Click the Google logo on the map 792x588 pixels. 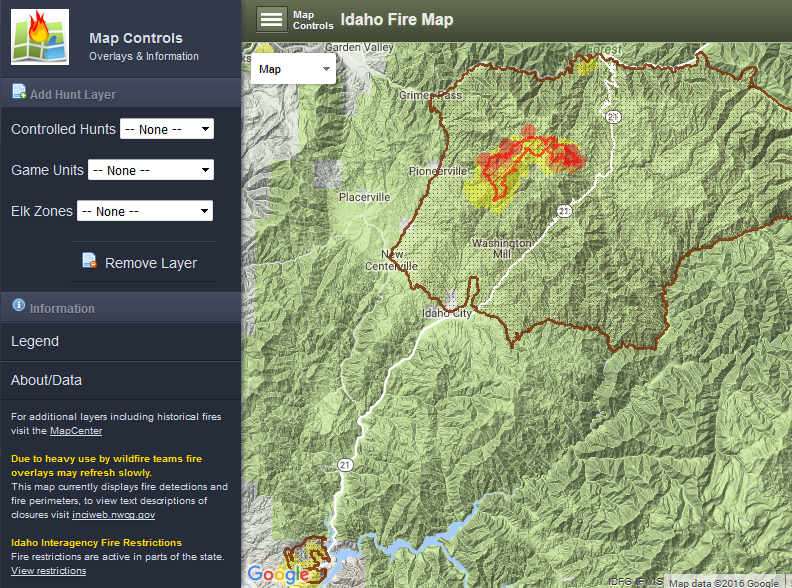[x=278, y=574]
